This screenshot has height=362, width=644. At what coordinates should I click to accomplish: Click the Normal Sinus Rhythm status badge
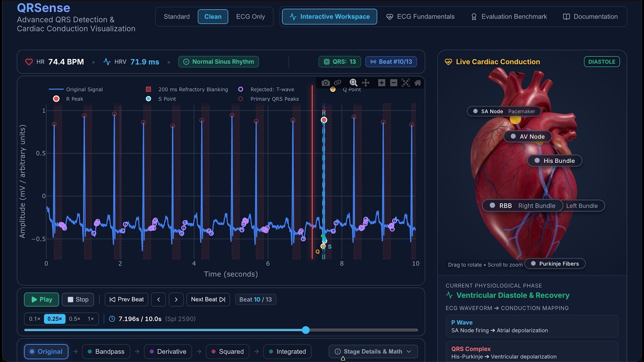click(x=218, y=62)
